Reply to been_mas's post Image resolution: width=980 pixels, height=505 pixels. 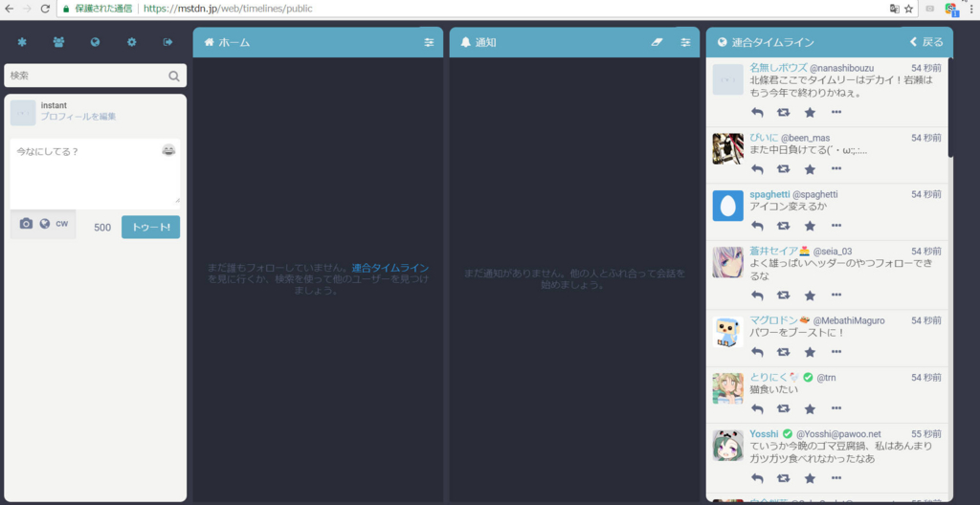(757, 169)
